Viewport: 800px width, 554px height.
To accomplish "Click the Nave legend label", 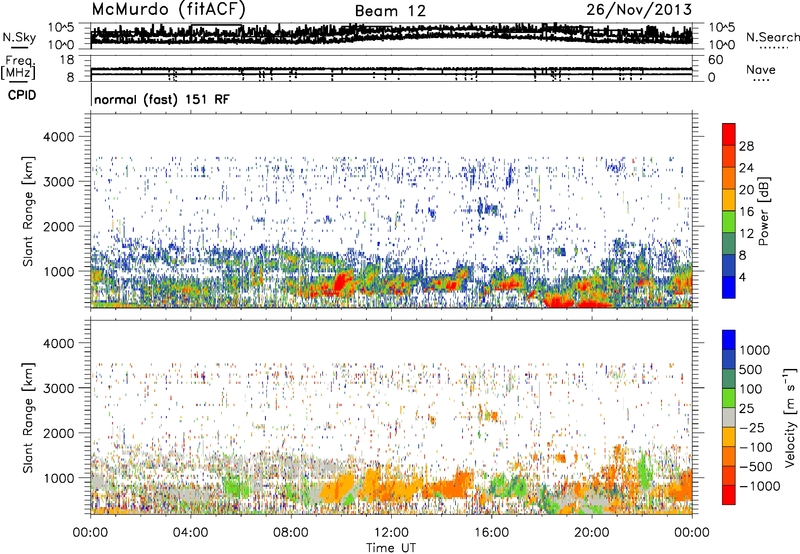I will tap(760, 70).
